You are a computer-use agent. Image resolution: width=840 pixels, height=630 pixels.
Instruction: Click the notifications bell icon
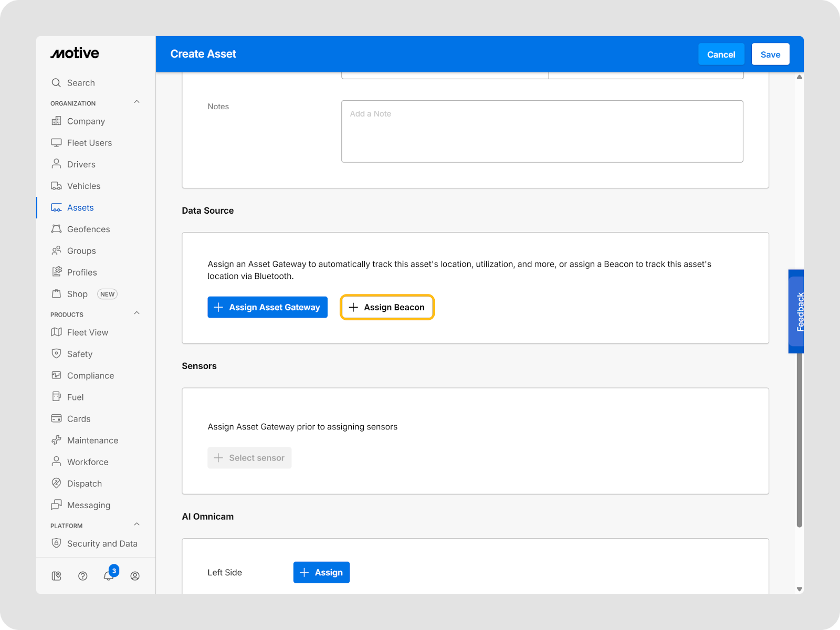[109, 576]
